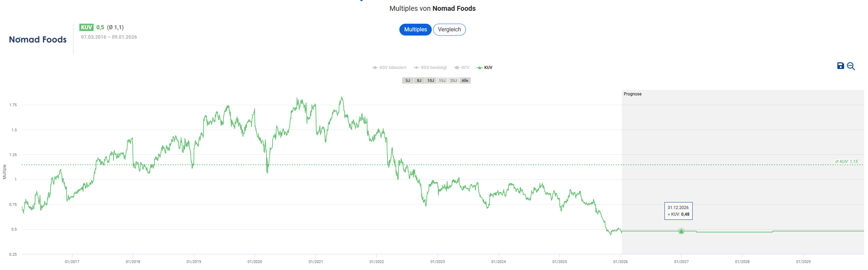Click the triangle marker on the forecast line
Viewport: 868px width, 270px height.
[681, 231]
